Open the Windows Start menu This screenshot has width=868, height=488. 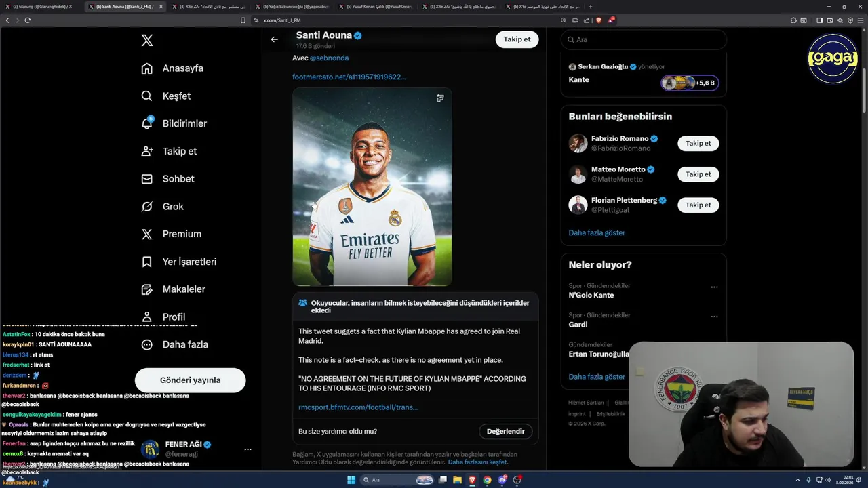[351, 480]
